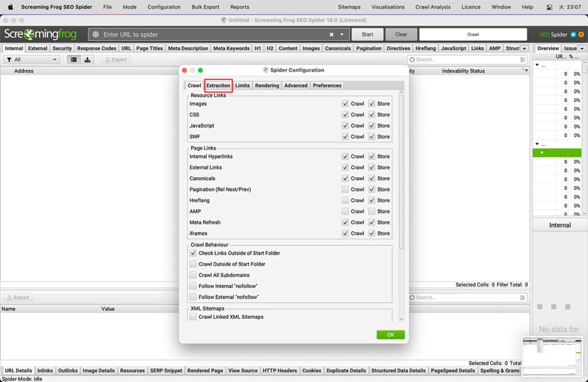Click the Crawl progress bar

[473, 34]
